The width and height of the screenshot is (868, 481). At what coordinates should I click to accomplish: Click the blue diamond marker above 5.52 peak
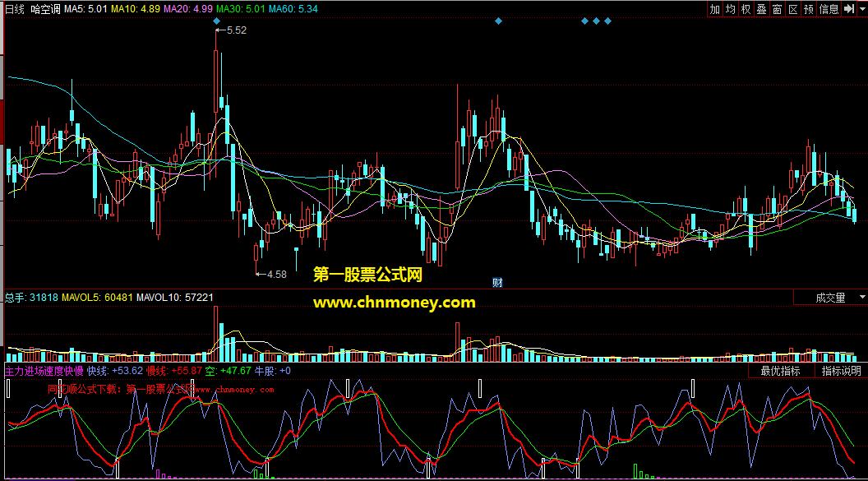pyautogui.click(x=216, y=21)
